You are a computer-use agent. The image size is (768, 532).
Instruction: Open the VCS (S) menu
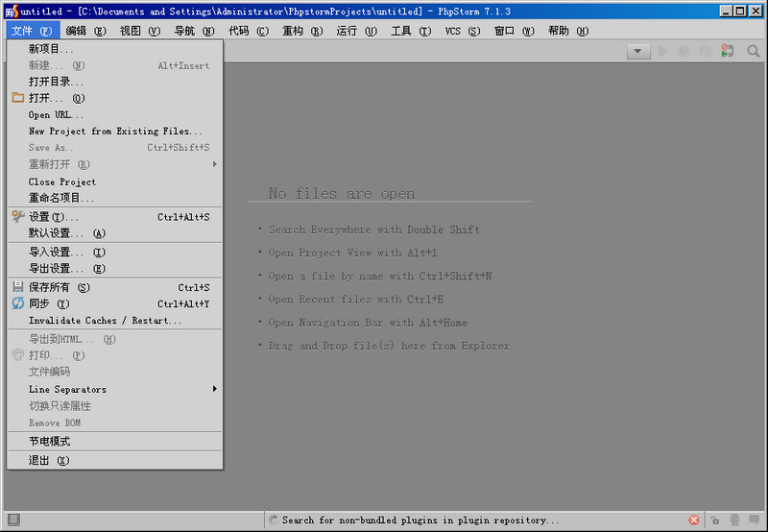[x=463, y=31]
